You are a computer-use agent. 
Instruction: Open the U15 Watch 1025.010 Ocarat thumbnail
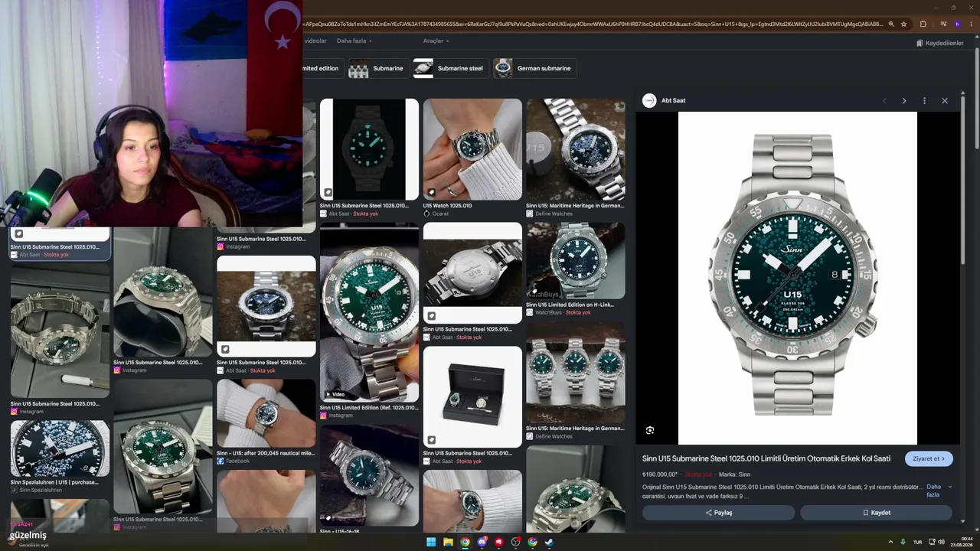(472, 149)
